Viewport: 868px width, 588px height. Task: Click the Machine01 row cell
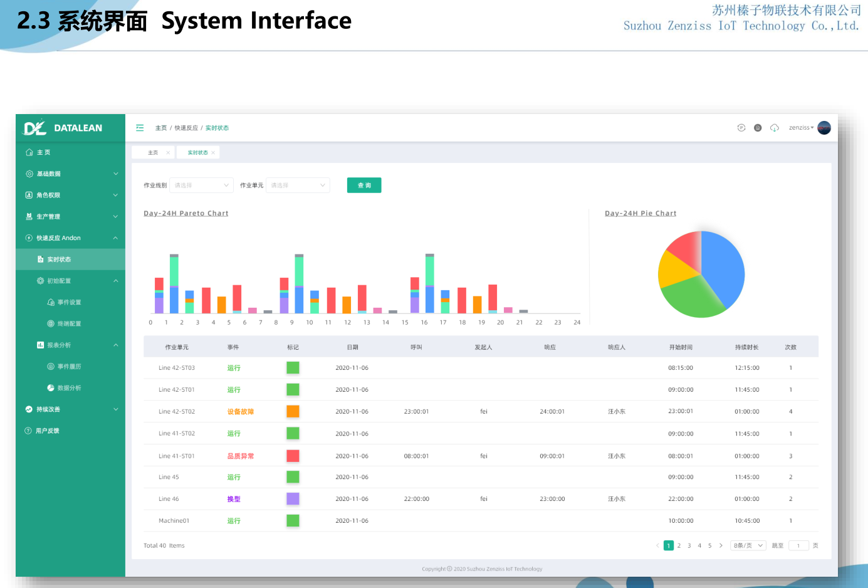174,521
